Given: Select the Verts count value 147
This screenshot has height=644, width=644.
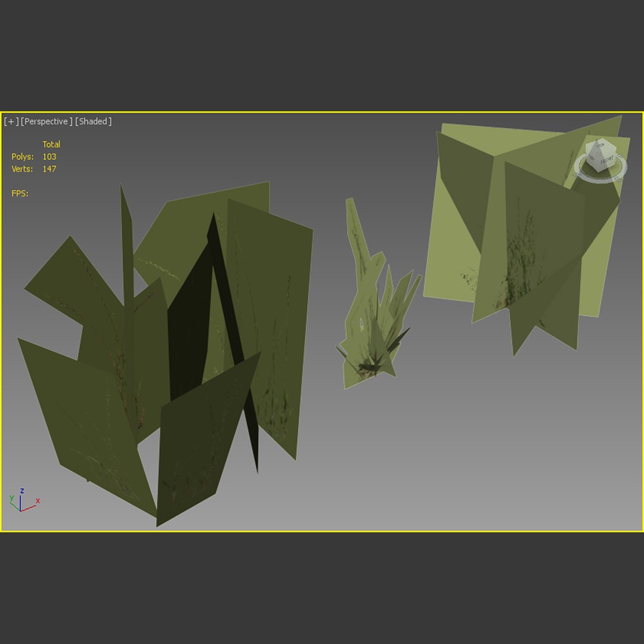Looking at the screenshot, I should point(49,169).
